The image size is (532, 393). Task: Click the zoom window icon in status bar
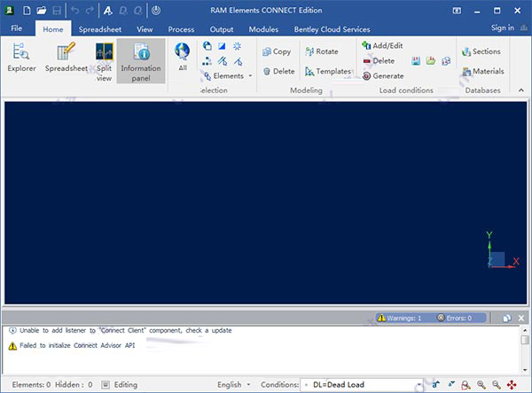pyautogui.click(x=465, y=385)
